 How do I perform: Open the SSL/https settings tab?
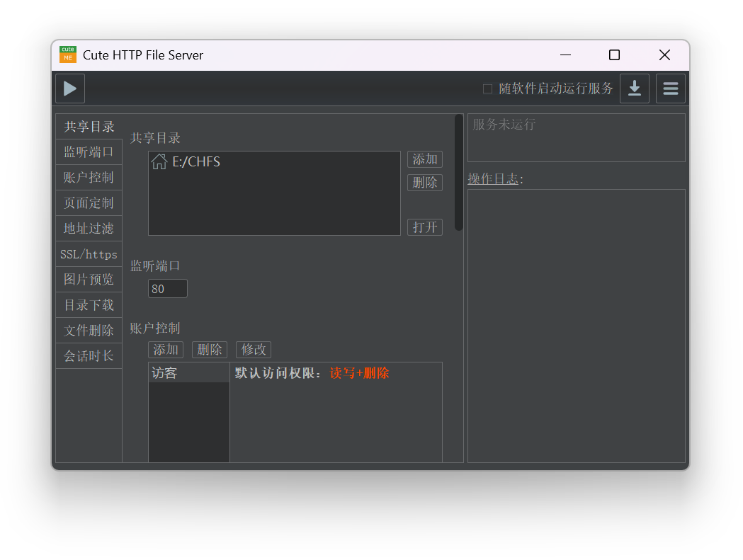[89, 253]
